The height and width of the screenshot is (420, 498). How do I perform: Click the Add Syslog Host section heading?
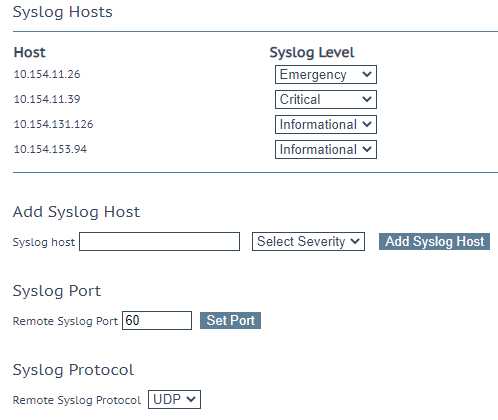[x=76, y=212]
